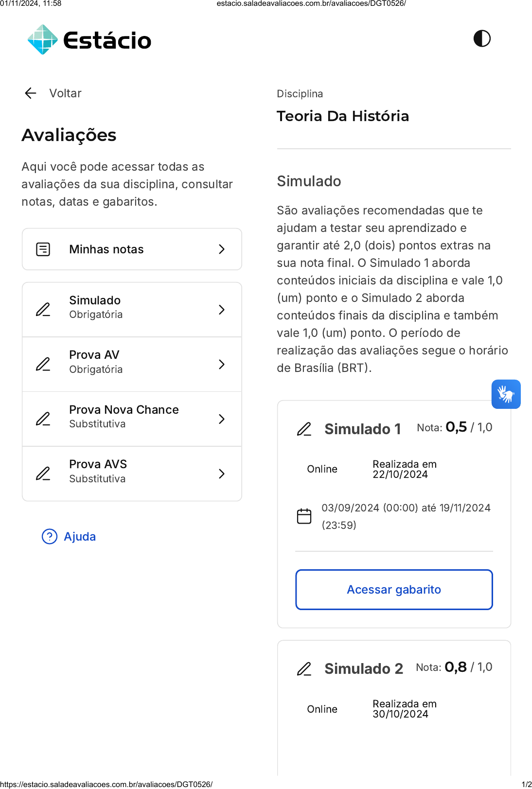Select the Prova AVS Substitutiva item
Screen dimensions: 532x789
coord(132,473)
